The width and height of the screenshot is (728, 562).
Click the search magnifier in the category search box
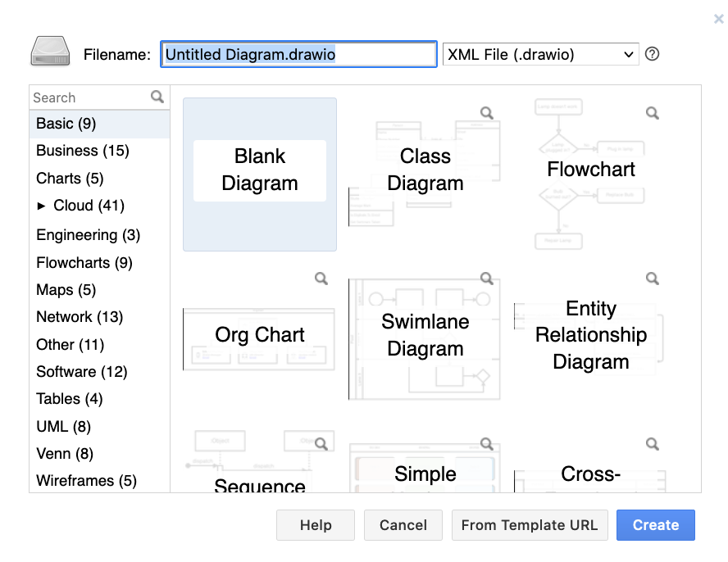pyautogui.click(x=157, y=97)
